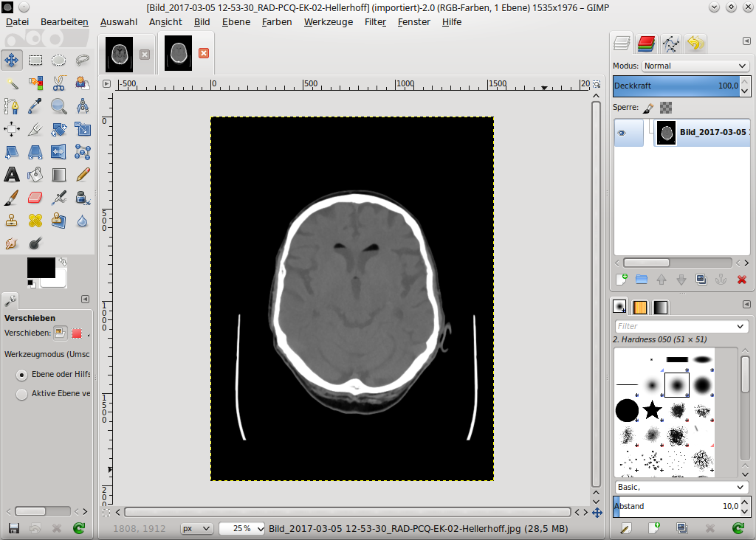756x540 pixels.
Task: Toggle move-layer mode button beside Verschieben
Action: [x=60, y=333]
